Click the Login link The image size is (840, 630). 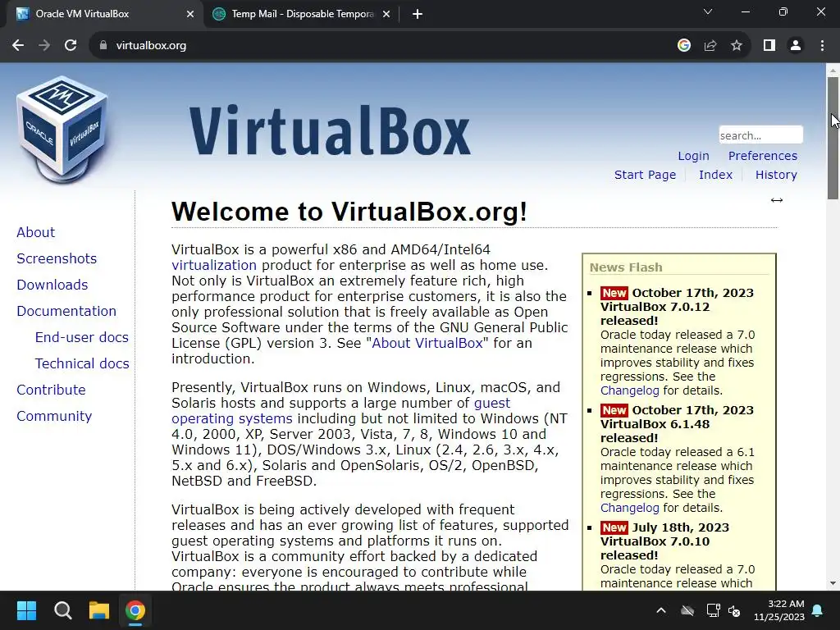[x=693, y=156]
